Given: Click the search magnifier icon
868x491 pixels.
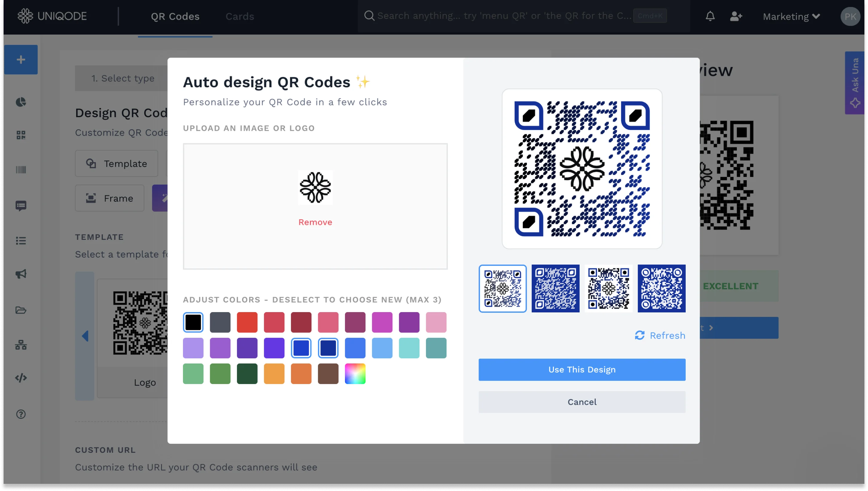Looking at the screenshot, I should tap(369, 16).
